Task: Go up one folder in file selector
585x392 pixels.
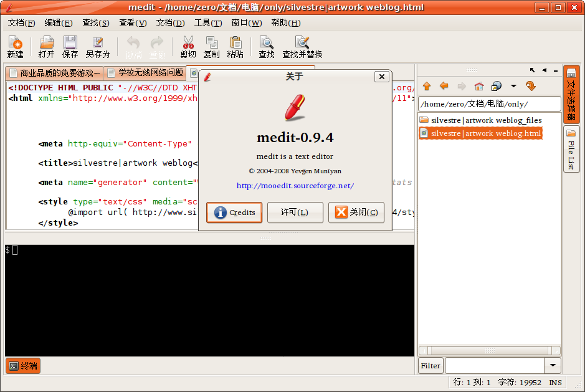Action: [427, 86]
